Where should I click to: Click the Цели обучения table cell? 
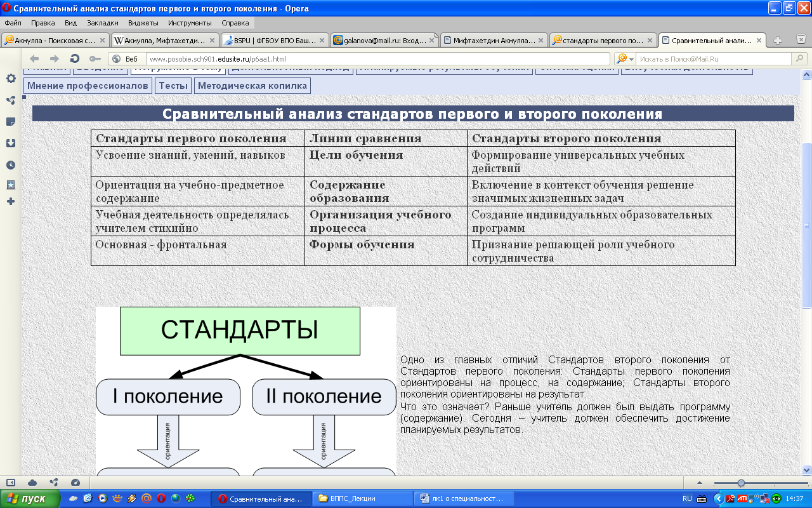[386, 161]
